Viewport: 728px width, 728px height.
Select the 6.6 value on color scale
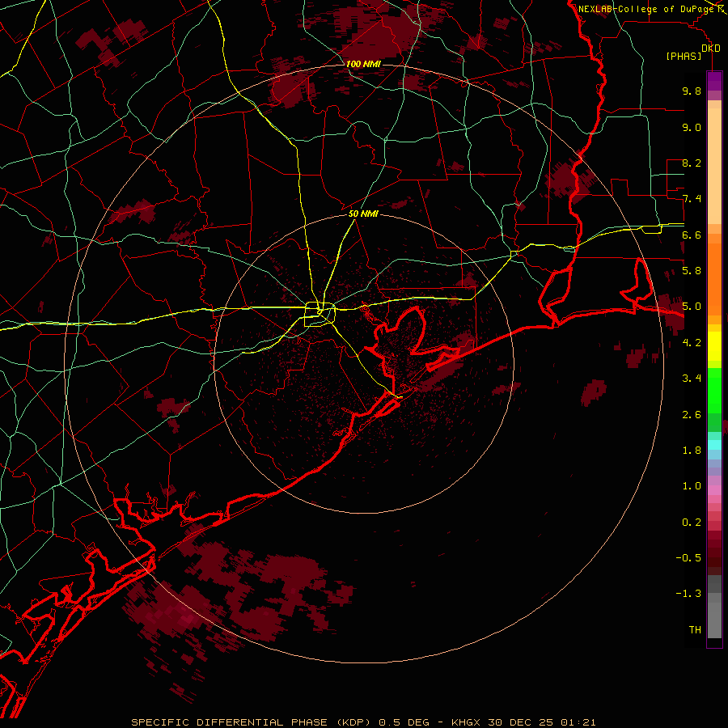[x=692, y=235]
